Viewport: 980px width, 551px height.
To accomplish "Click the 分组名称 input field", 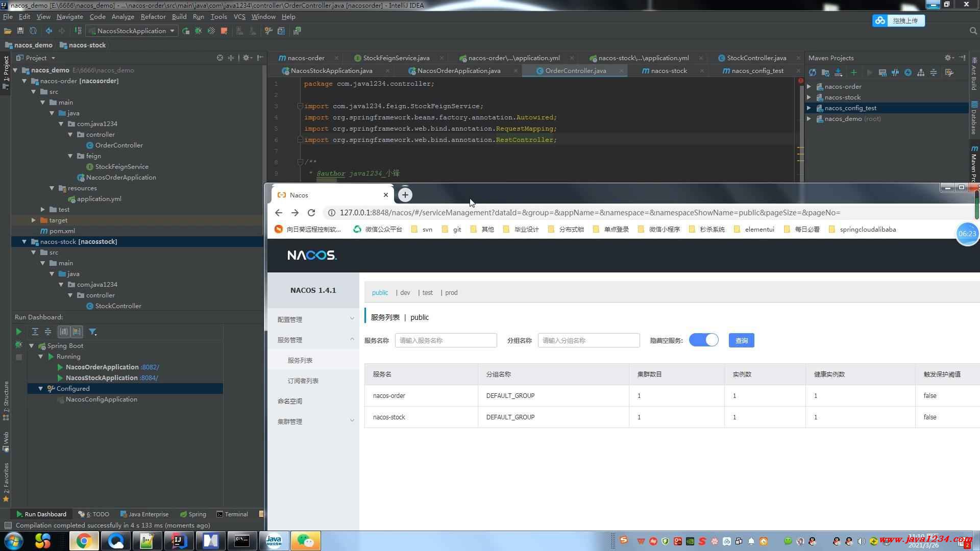I will [x=589, y=340].
